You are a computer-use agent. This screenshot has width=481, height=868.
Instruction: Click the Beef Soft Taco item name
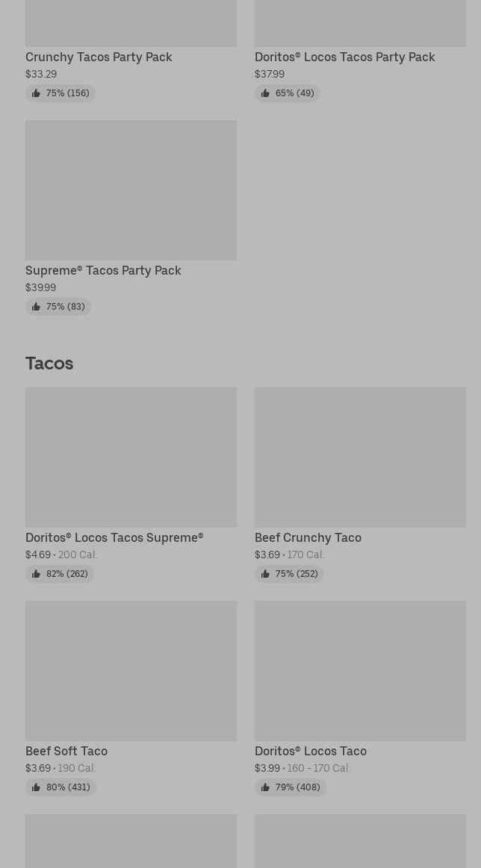(x=66, y=751)
